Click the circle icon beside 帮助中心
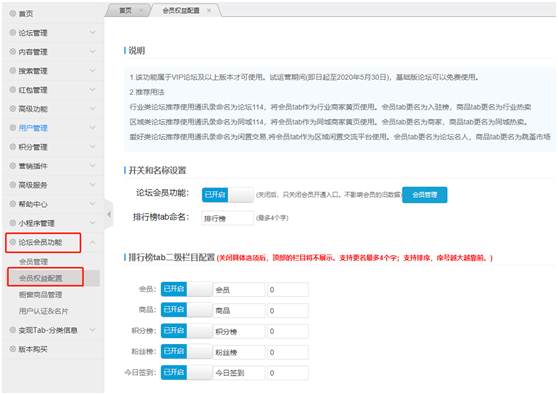The width and height of the screenshot is (558, 395). click(x=13, y=204)
